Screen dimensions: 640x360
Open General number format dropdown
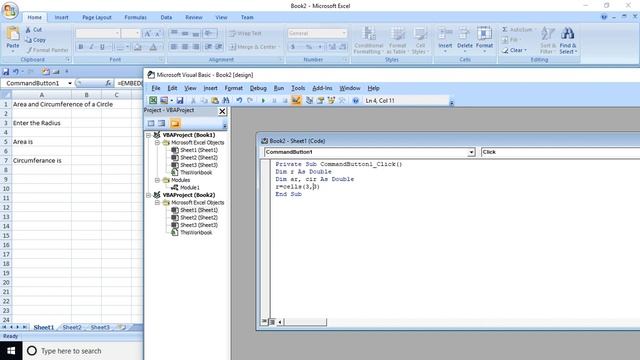[344, 33]
